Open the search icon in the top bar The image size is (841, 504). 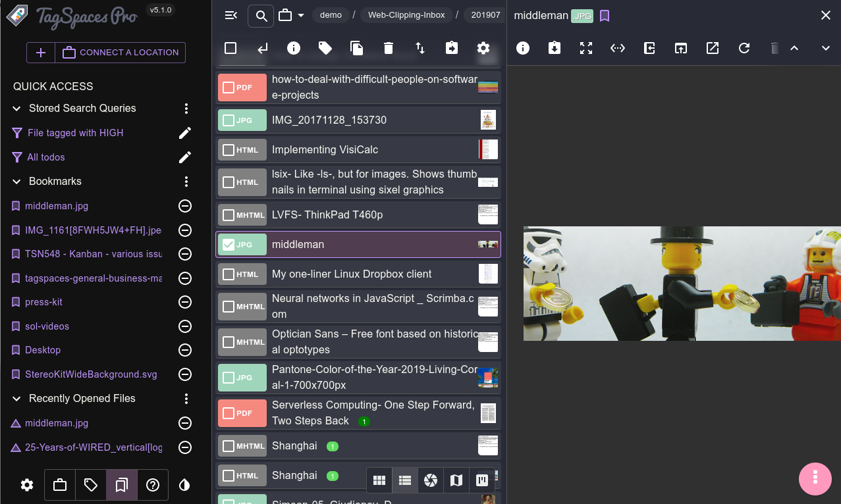click(261, 15)
